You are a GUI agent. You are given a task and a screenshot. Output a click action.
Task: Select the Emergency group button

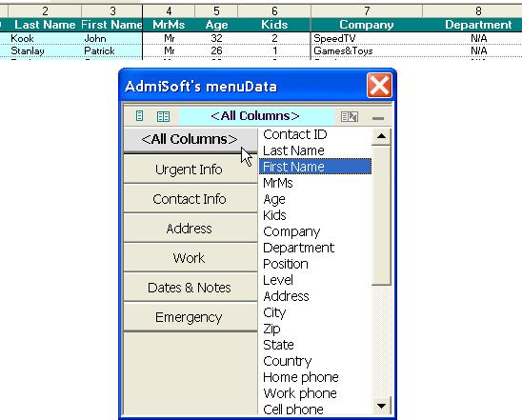pos(190,317)
